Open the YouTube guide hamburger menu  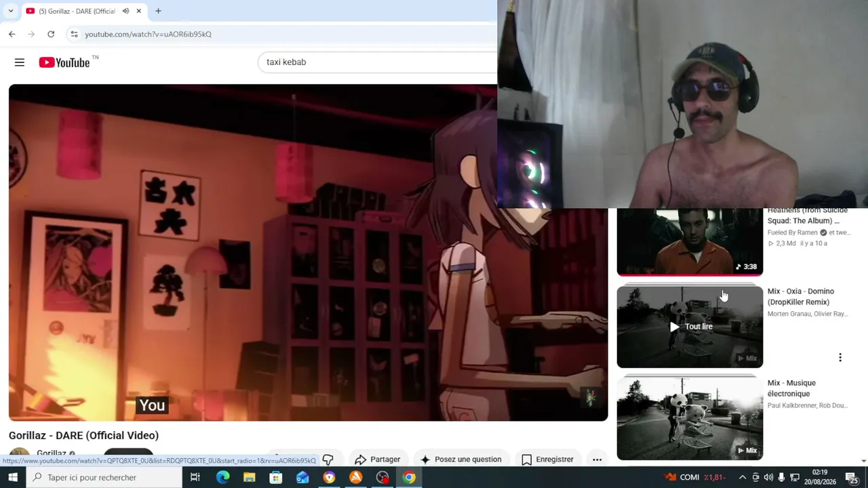coord(20,62)
